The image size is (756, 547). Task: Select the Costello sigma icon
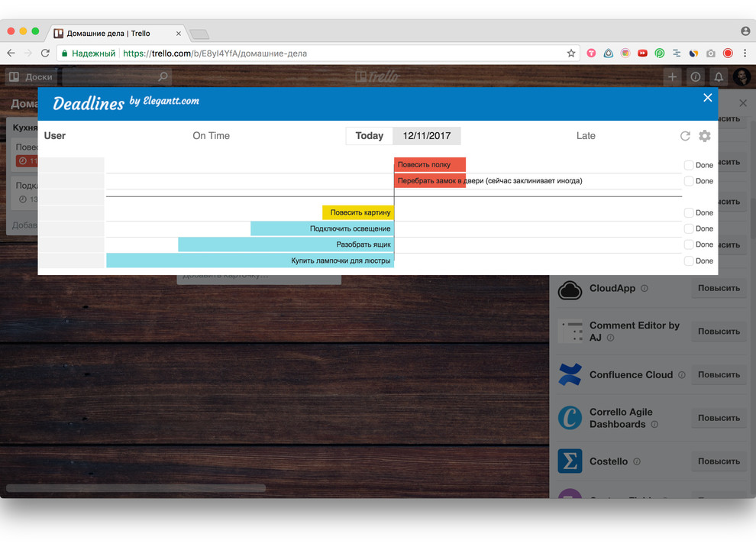(570, 461)
